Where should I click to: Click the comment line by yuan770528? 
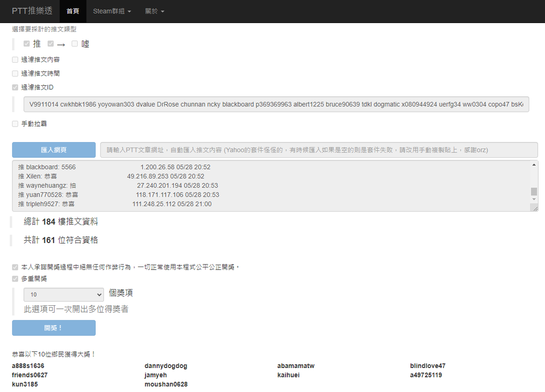point(119,195)
